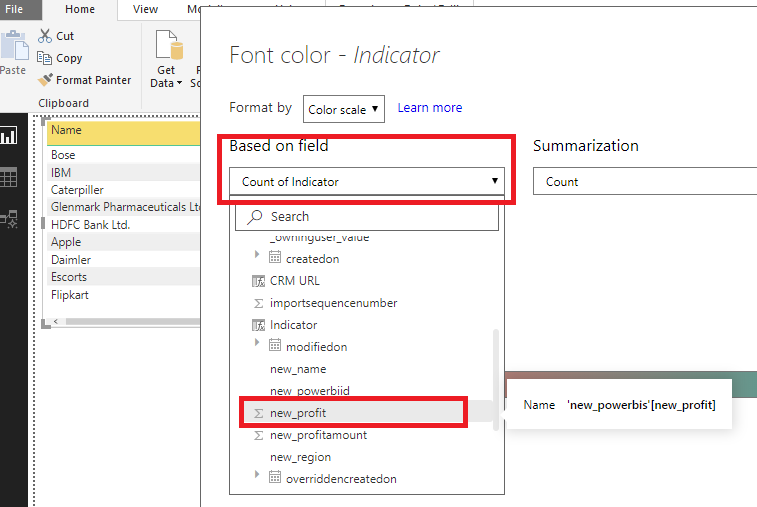This screenshot has height=507, width=757.
Task: Switch to the View ribbon tab
Action: click(x=146, y=9)
